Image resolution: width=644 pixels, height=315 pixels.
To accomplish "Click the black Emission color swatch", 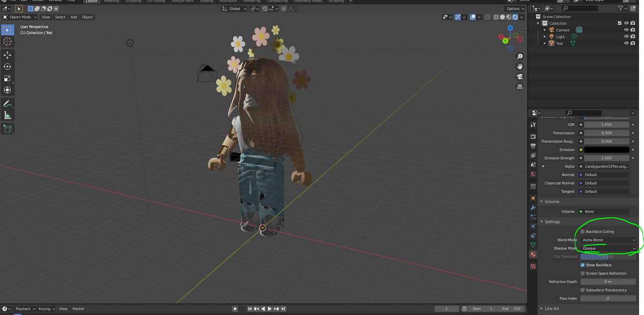I will 607,150.
